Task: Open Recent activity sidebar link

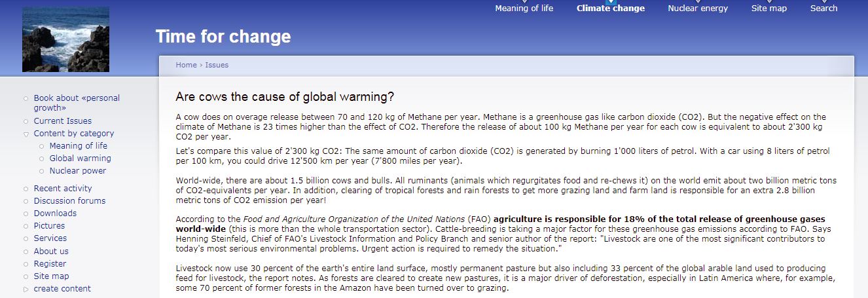Action: point(63,188)
